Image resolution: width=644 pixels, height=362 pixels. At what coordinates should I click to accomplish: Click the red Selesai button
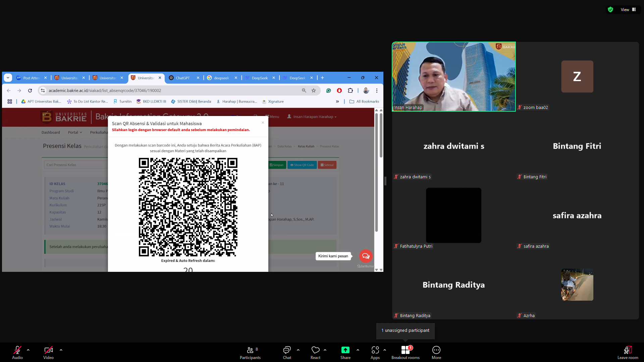[327, 165]
